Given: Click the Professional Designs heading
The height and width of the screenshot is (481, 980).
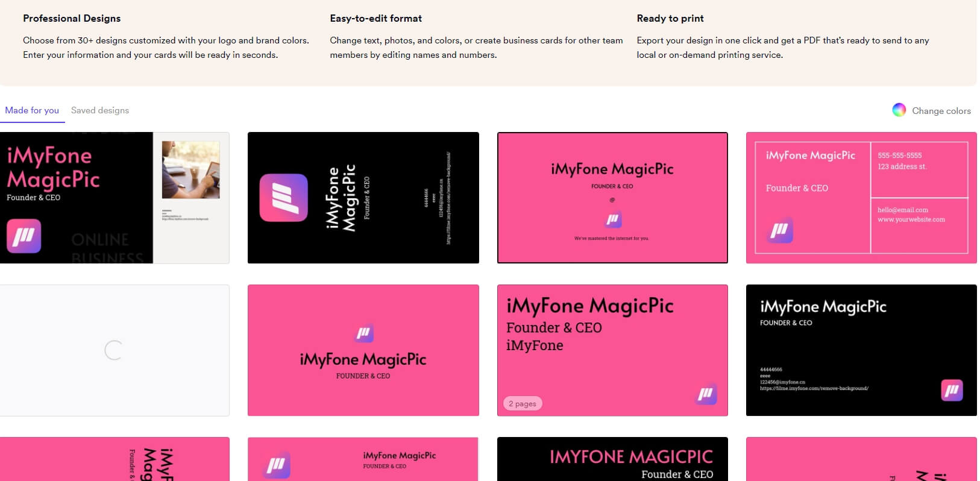Looking at the screenshot, I should pyautogui.click(x=72, y=18).
